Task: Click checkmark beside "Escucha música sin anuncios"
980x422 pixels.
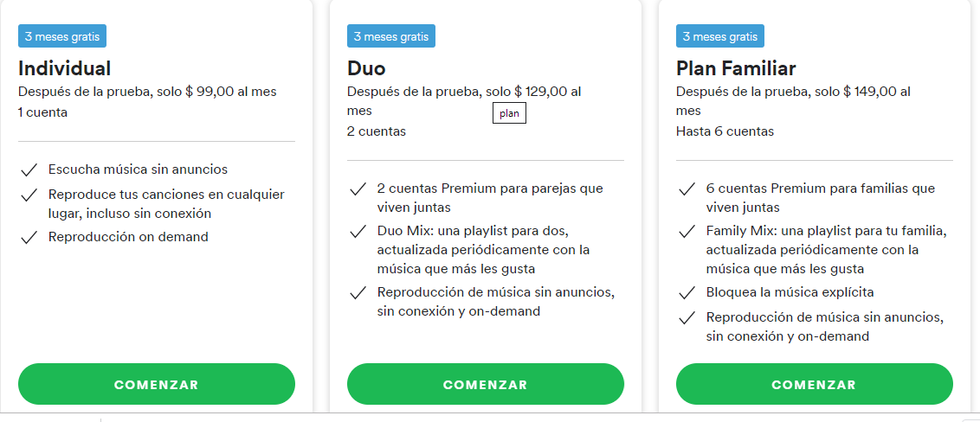Action: [29, 169]
